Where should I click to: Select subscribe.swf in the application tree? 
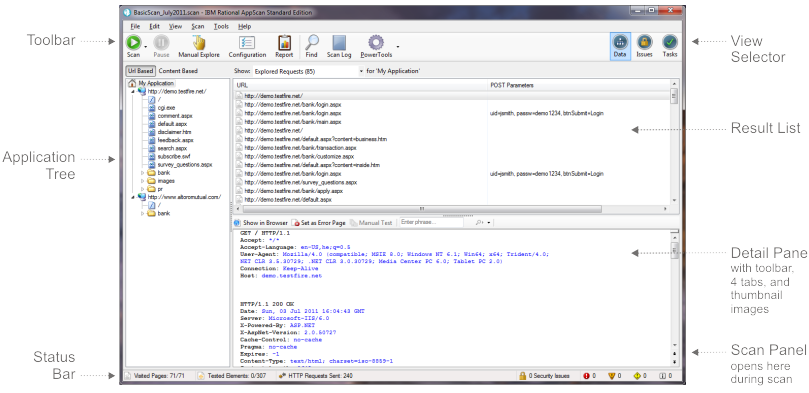pos(170,157)
